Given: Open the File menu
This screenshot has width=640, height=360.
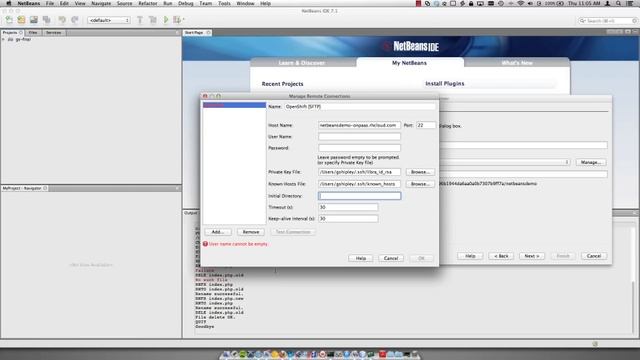Looking at the screenshot, I should [50, 3].
